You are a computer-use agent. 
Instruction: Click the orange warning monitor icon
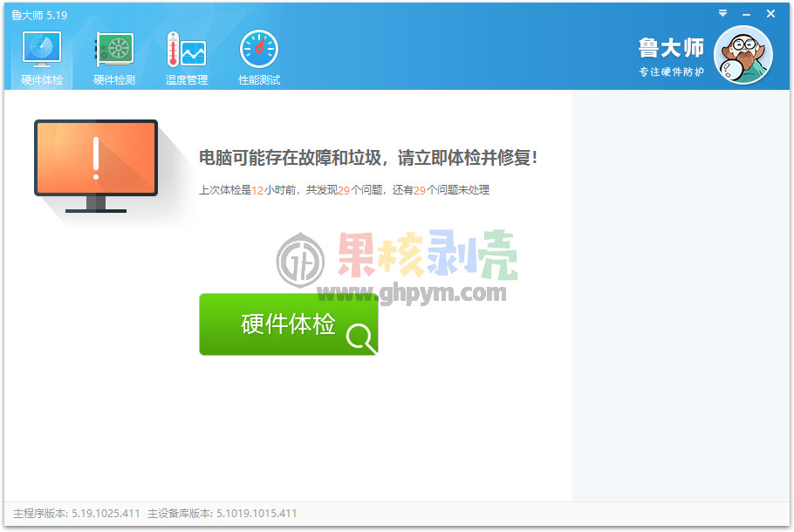pos(96,166)
